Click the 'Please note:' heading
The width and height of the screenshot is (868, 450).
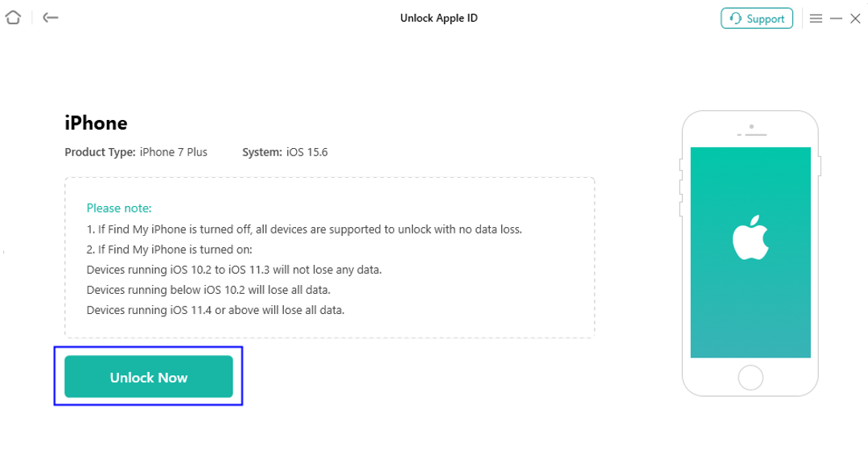coord(119,208)
